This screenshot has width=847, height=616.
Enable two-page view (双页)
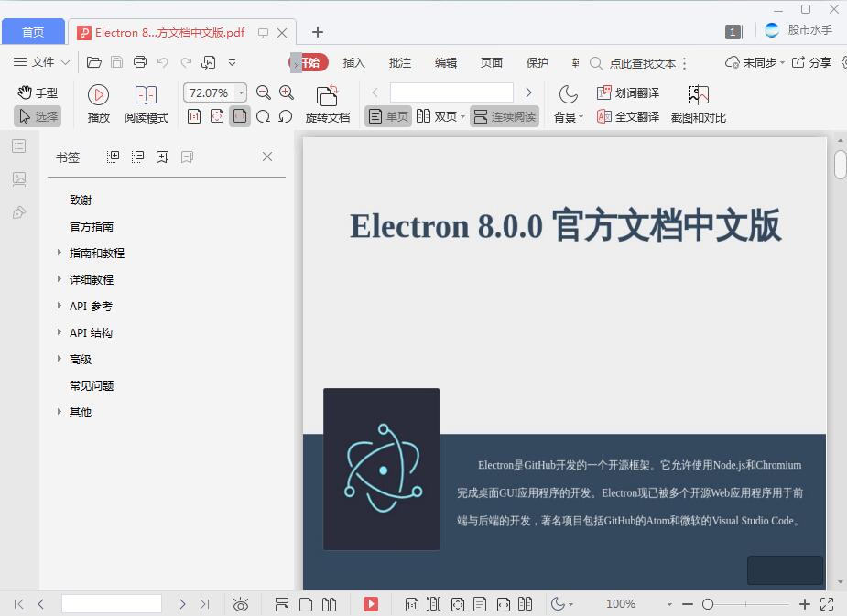click(x=437, y=116)
